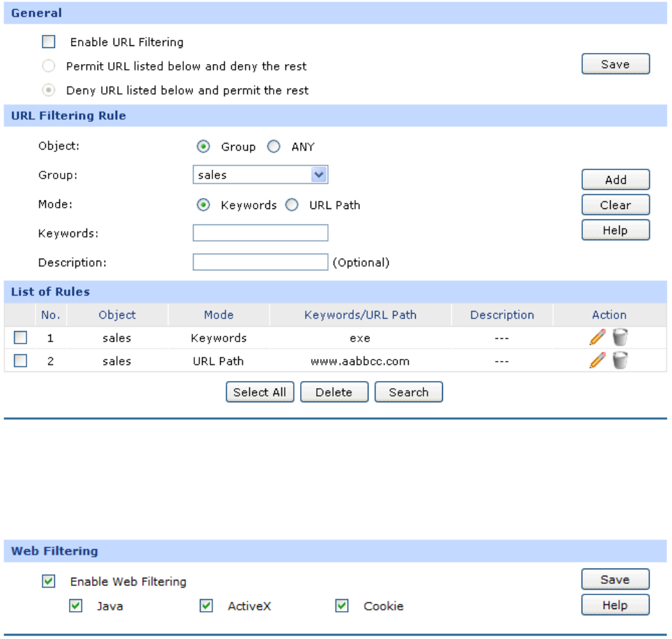Delete the www.aabbcc.com rule trash icon
The height and width of the screenshot is (639, 672).
pos(620,360)
